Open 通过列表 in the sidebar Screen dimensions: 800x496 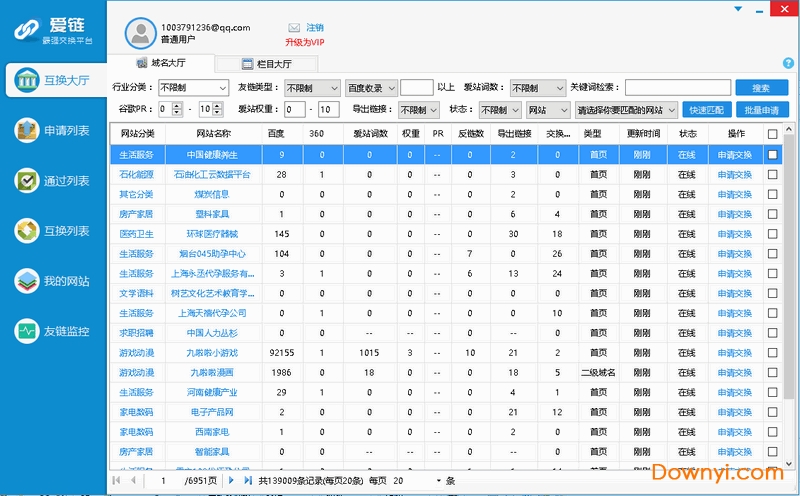[54, 181]
